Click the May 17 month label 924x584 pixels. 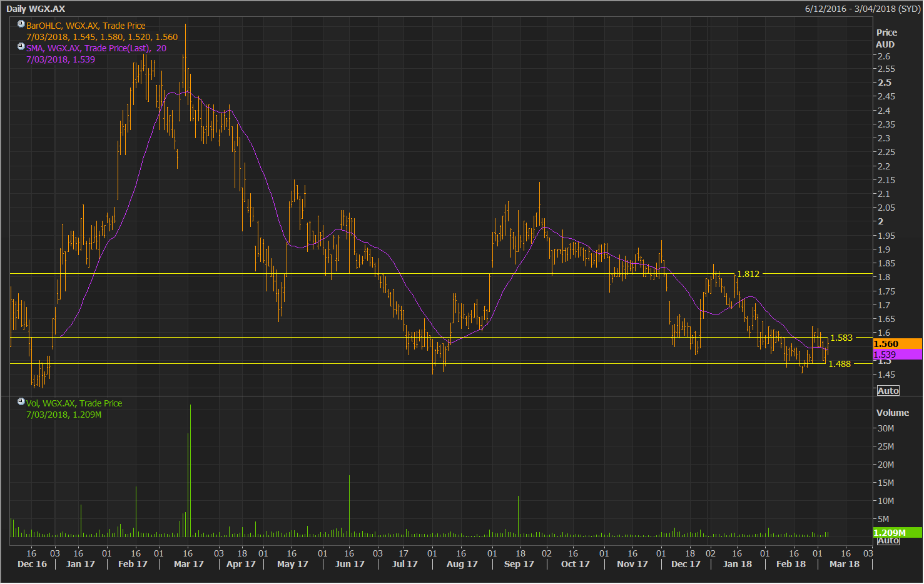[x=292, y=564]
